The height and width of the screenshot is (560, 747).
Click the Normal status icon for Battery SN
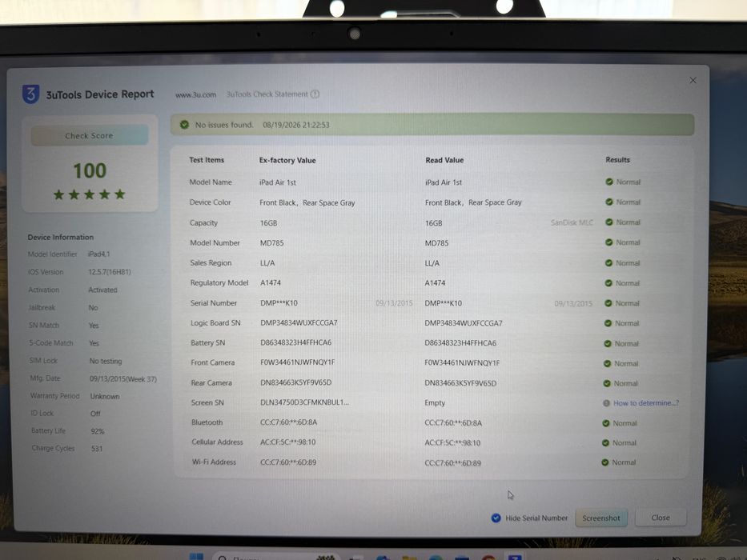(608, 343)
